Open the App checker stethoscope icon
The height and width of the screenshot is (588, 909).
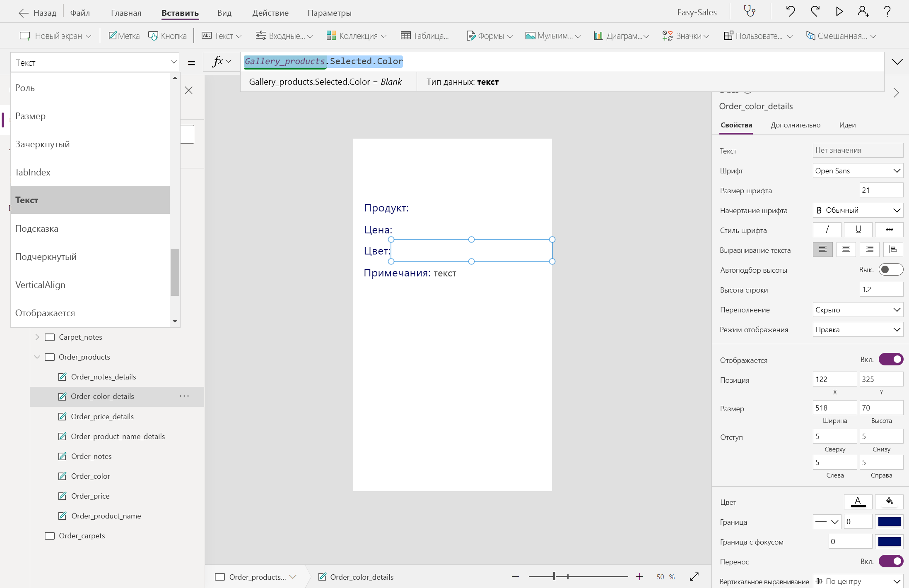click(x=750, y=11)
